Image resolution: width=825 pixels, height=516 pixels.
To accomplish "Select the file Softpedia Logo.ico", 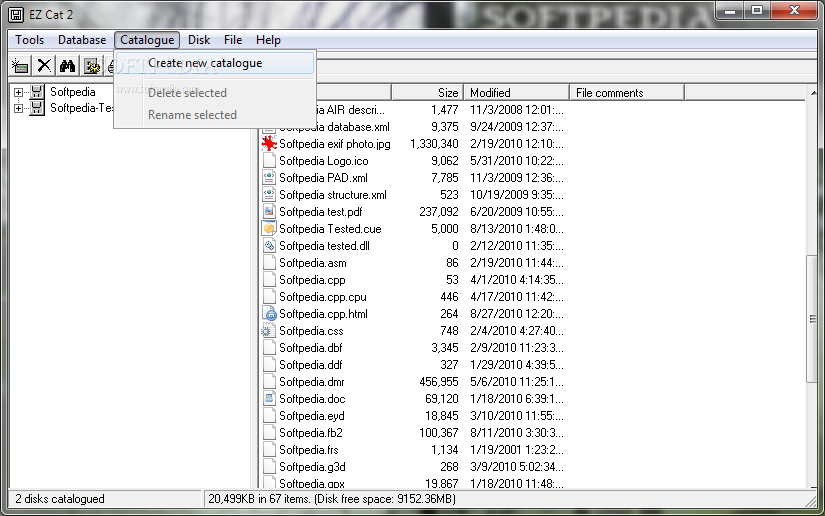I will [x=324, y=161].
